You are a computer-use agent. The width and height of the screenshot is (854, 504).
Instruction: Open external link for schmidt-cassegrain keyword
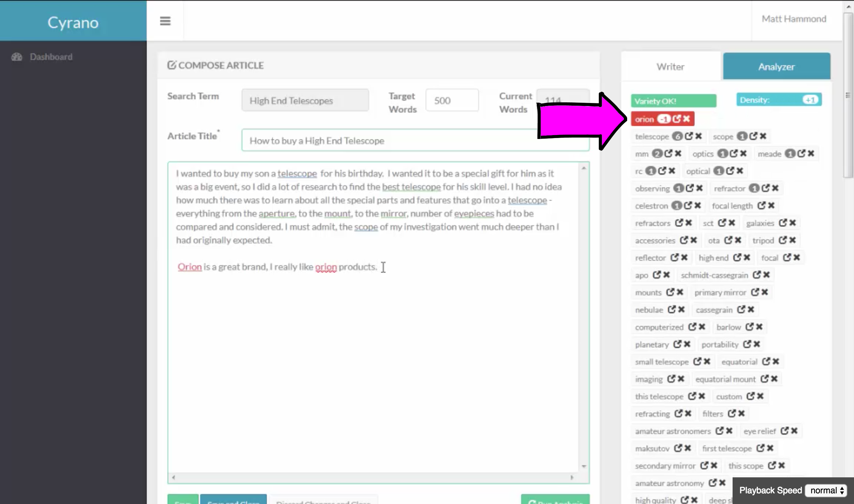pos(757,275)
